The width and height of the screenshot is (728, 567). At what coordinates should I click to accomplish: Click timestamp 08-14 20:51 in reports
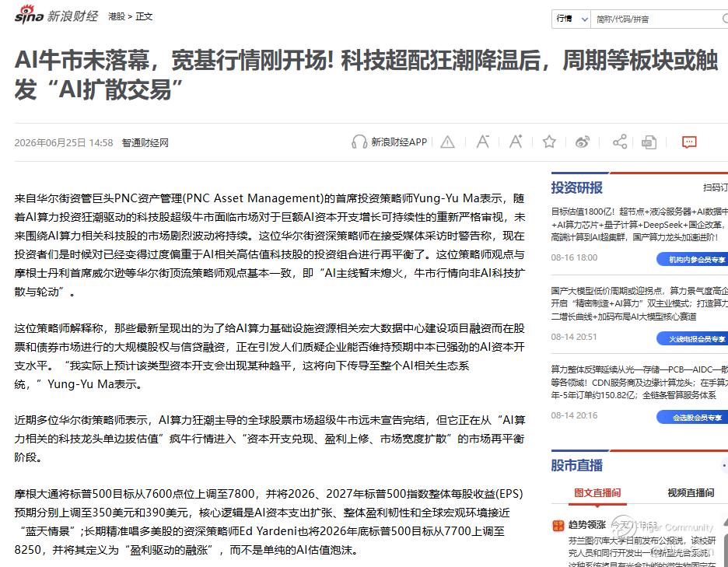(574, 337)
